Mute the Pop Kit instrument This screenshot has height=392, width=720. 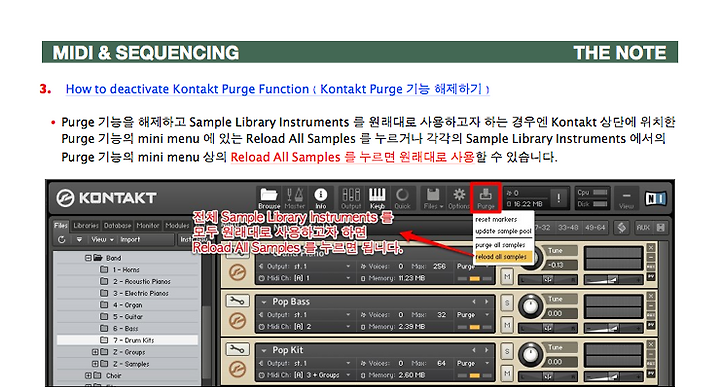click(x=507, y=374)
